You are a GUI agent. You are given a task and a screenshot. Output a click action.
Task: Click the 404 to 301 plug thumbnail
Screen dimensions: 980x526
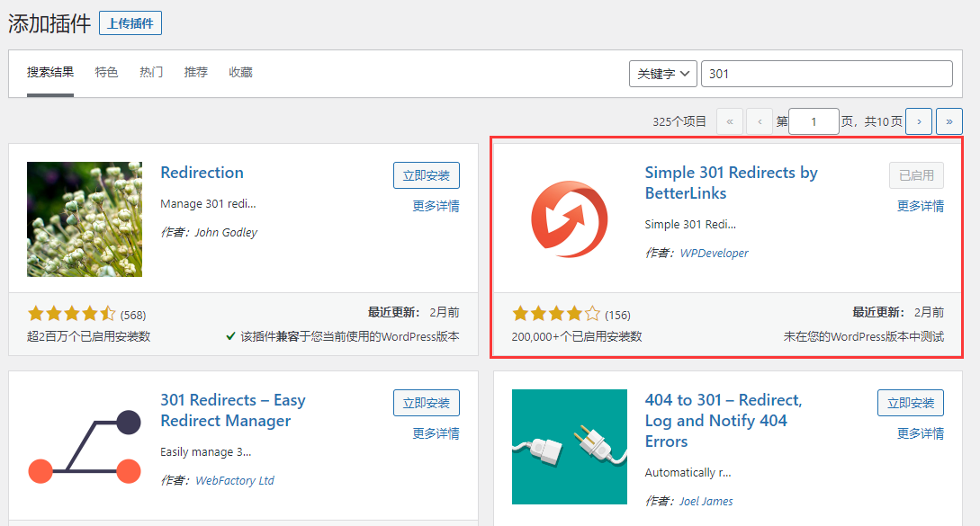570,447
